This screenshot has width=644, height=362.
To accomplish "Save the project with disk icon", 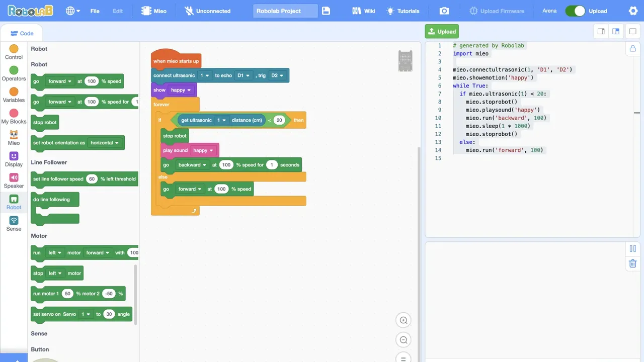I will (326, 11).
